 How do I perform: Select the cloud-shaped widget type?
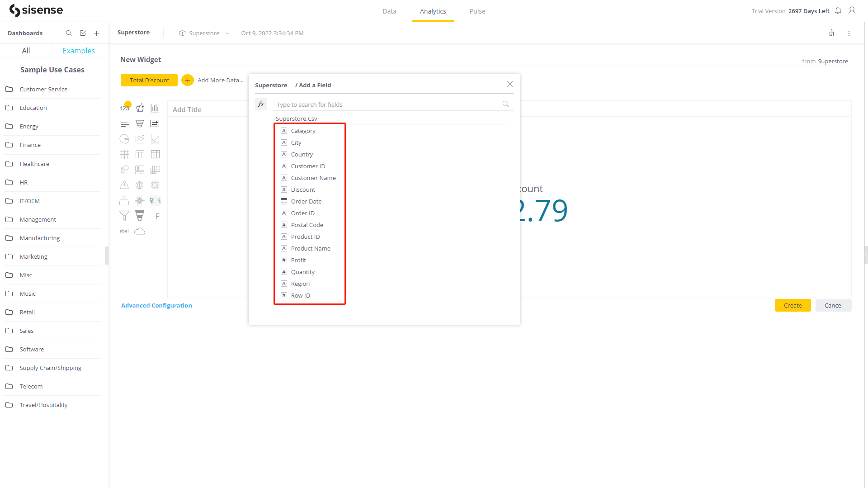click(x=140, y=231)
